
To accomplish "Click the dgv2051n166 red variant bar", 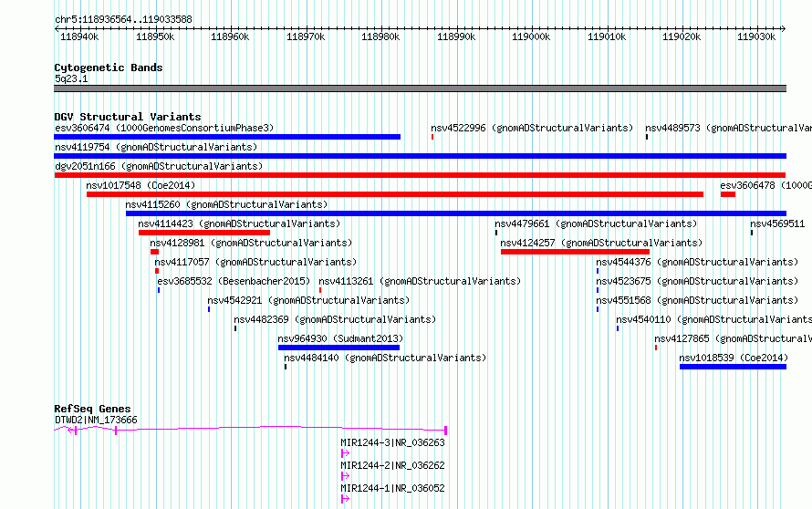I will click(x=420, y=175).
